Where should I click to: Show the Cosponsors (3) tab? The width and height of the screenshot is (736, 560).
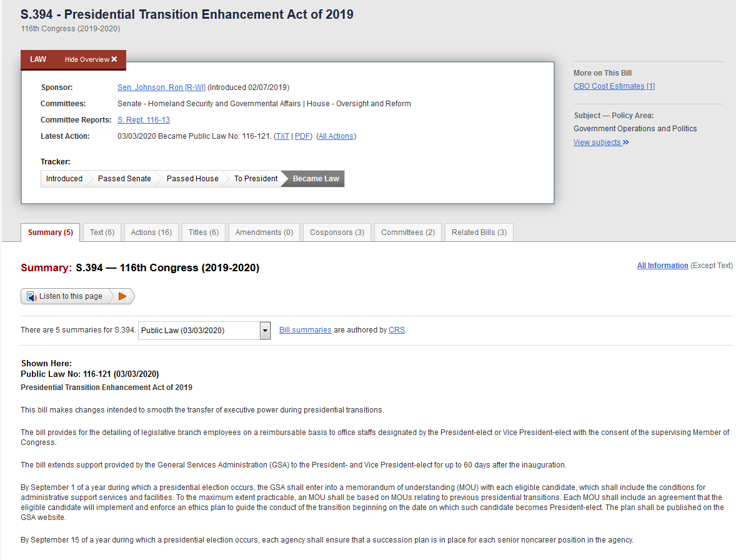[x=337, y=232]
